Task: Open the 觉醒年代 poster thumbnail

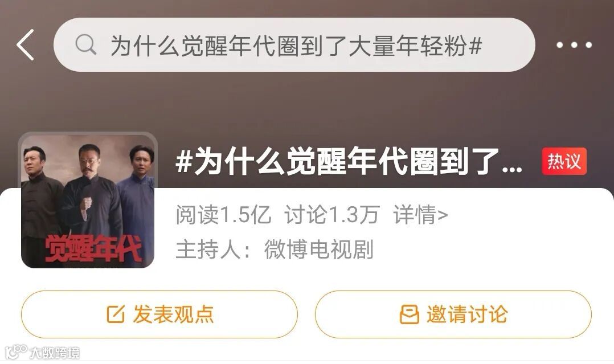Action: (x=88, y=200)
